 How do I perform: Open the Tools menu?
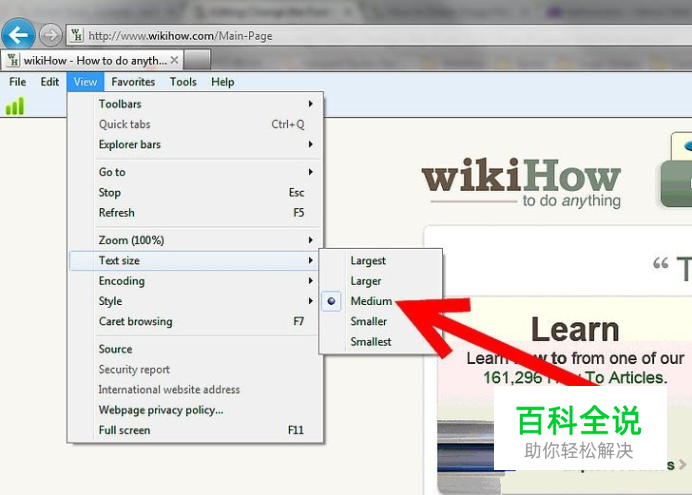tap(183, 82)
